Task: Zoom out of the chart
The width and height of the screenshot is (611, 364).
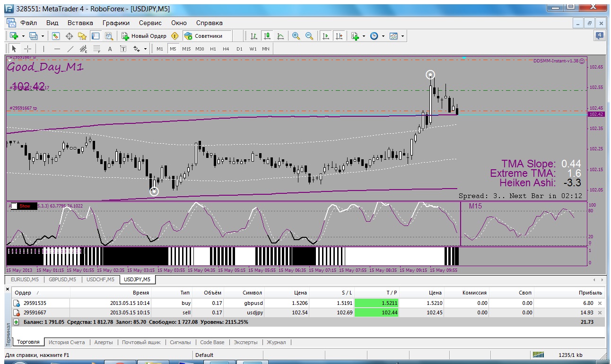Action: (309, 36)
